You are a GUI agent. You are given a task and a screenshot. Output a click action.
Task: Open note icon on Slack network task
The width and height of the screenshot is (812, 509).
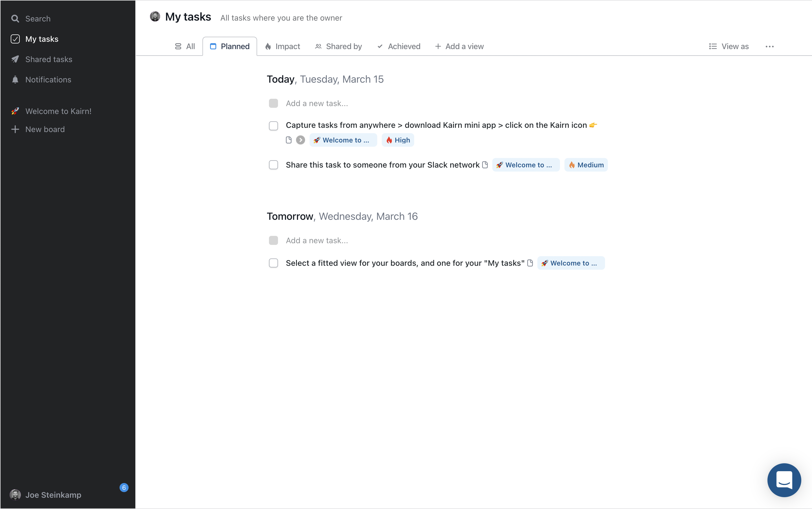click(485, 164)
